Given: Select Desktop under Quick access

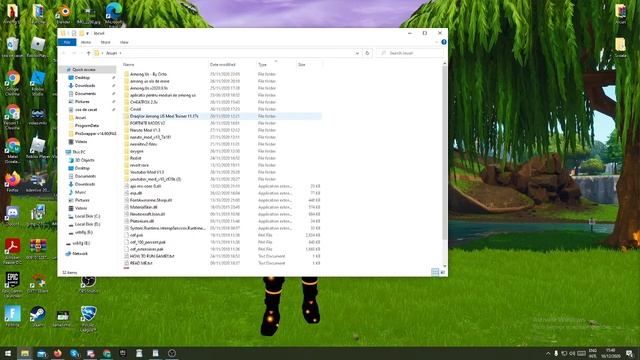Looking at the screenshot, I should 82,78.
